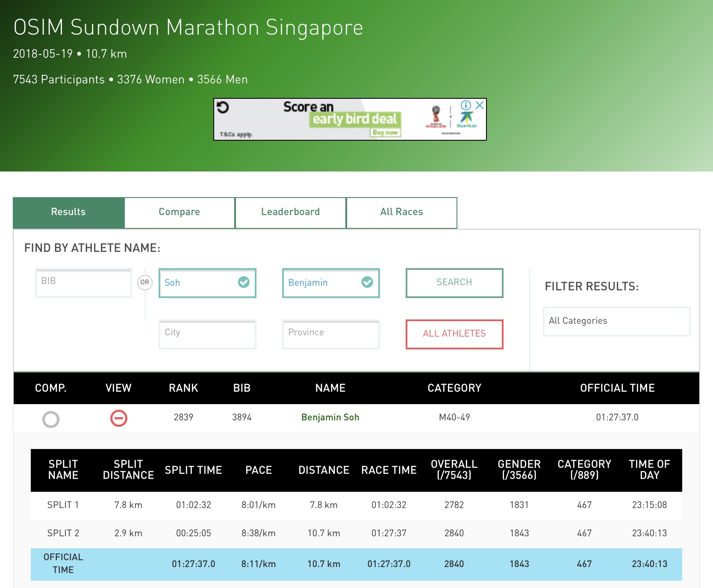The width and height of the screenshot is (713, 588).
Task: Focus the City input field
Action: click(x=207, y=334)
